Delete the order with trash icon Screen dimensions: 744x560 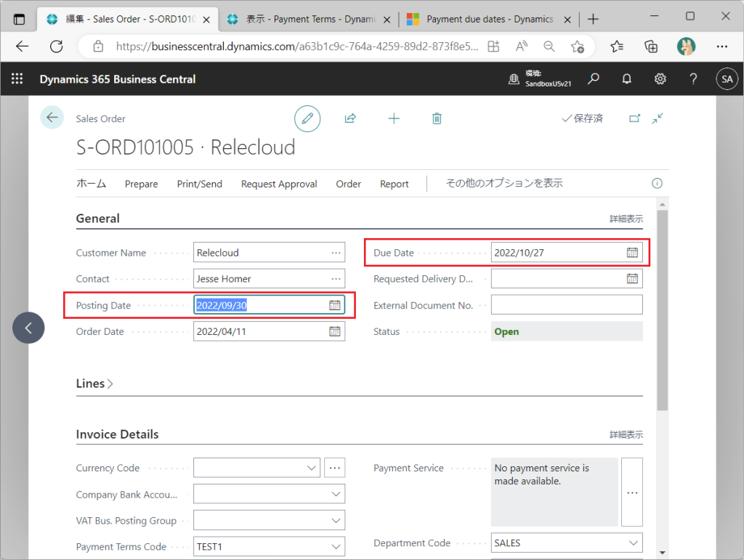pos(437,118)
